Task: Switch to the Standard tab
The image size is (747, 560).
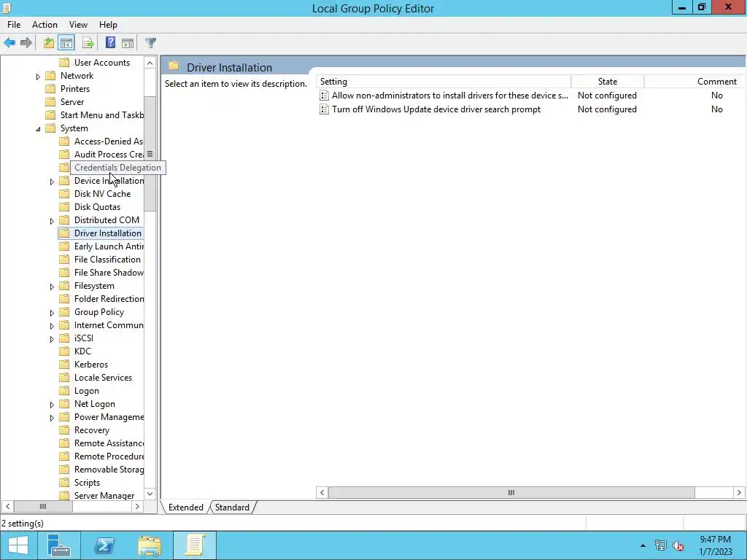Action: (232, 507)
